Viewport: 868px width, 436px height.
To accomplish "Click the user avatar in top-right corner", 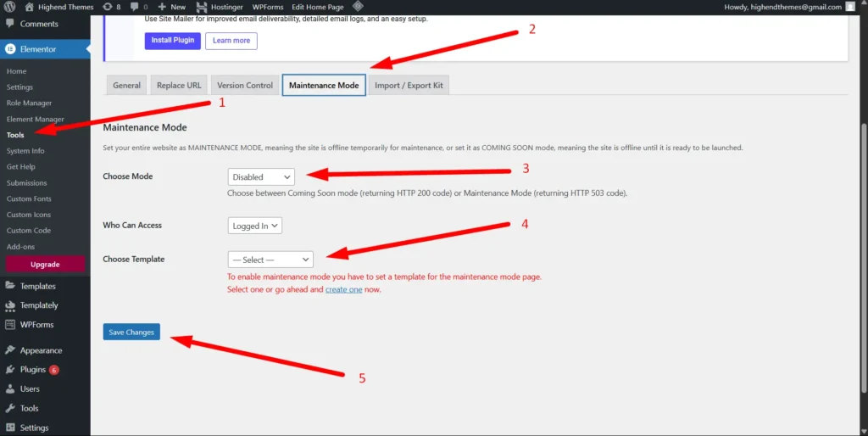I will click(x=850, y=7).
